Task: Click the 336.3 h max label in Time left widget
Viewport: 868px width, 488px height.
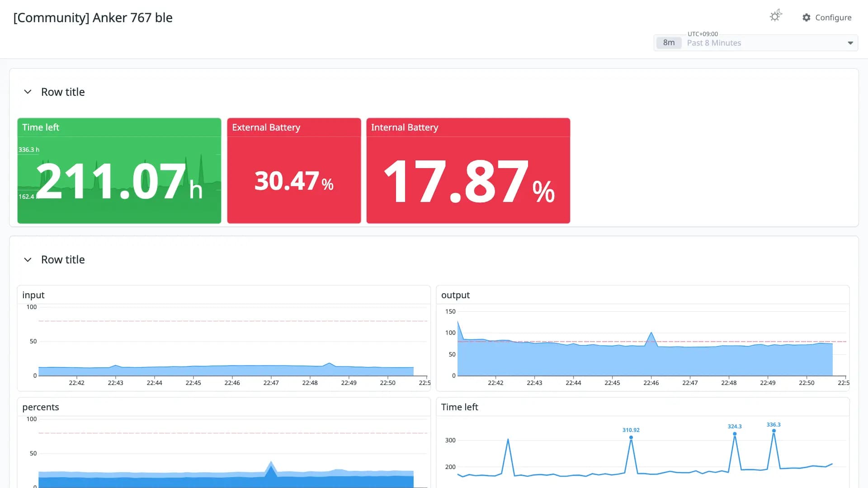Action: (x=29, y=150)
